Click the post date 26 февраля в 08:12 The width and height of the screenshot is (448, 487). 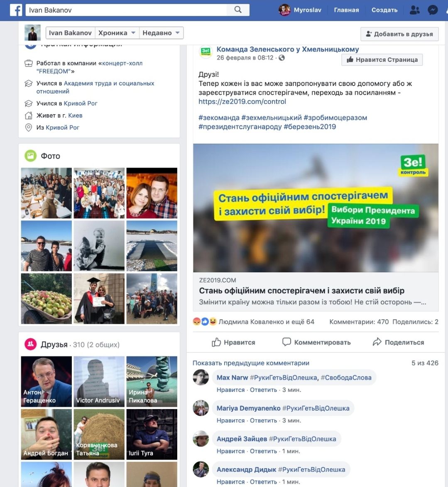[245, 58]
